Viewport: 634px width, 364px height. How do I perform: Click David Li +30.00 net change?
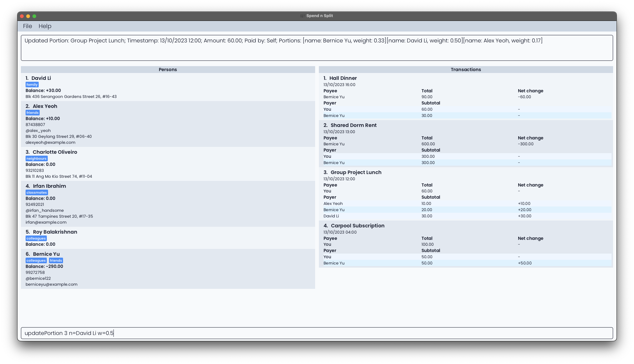tap(524, 216)
